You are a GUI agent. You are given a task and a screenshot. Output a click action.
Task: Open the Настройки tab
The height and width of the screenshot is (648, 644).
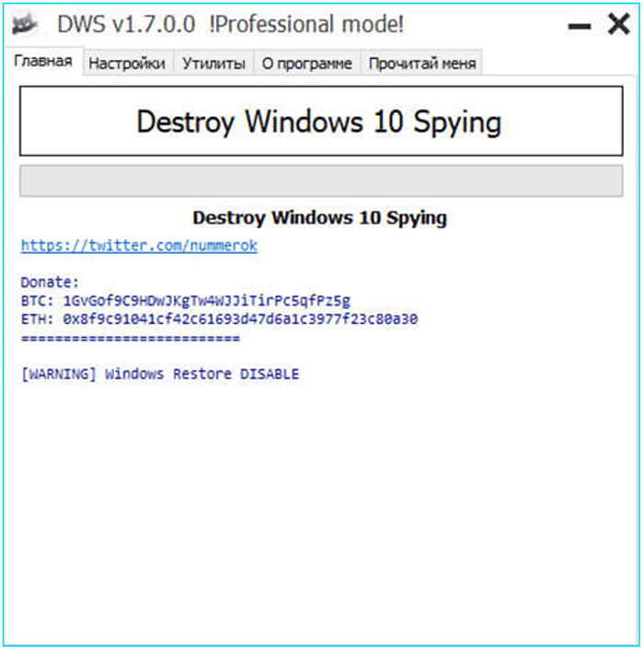127,64
